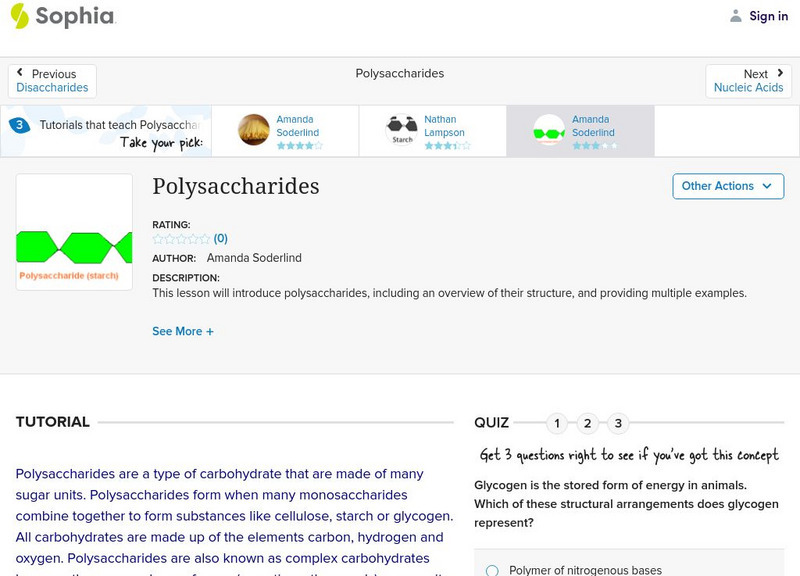Screen dimensions: 800x576
Task: Open the Other Actions dropdown
Action: [x=727, y=186]
